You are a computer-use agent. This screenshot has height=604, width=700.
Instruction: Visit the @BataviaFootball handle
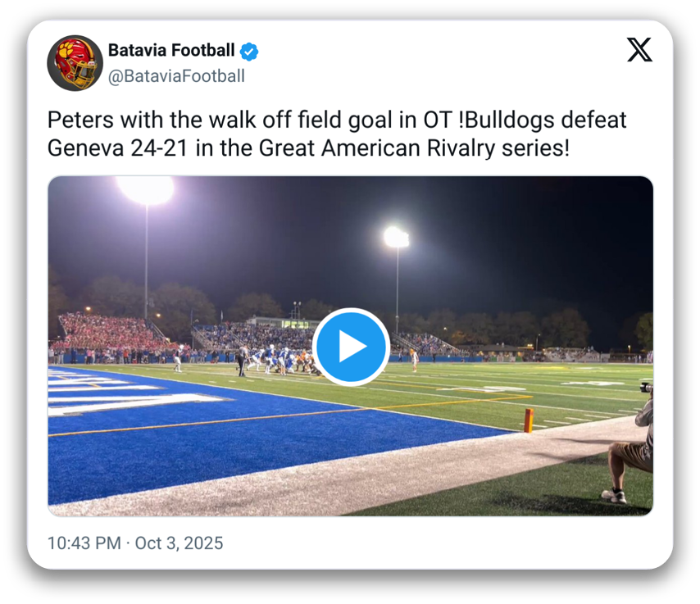(x=175, y=76)
